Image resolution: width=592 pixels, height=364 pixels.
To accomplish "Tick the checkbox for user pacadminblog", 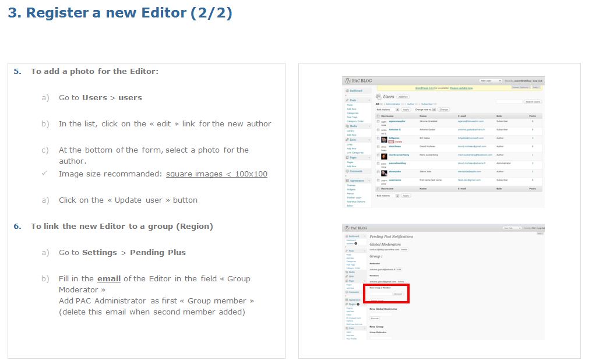I will [x=378, y=163].
